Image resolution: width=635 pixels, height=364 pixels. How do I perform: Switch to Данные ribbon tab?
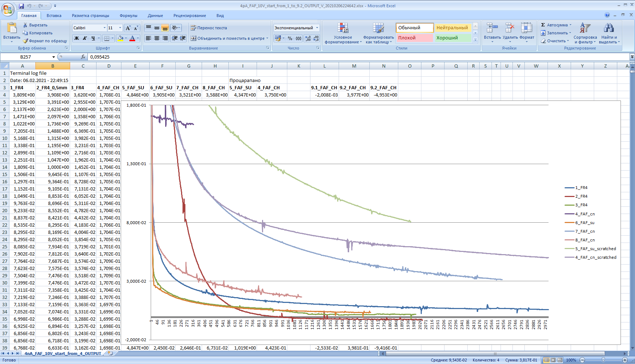[155, 16]
